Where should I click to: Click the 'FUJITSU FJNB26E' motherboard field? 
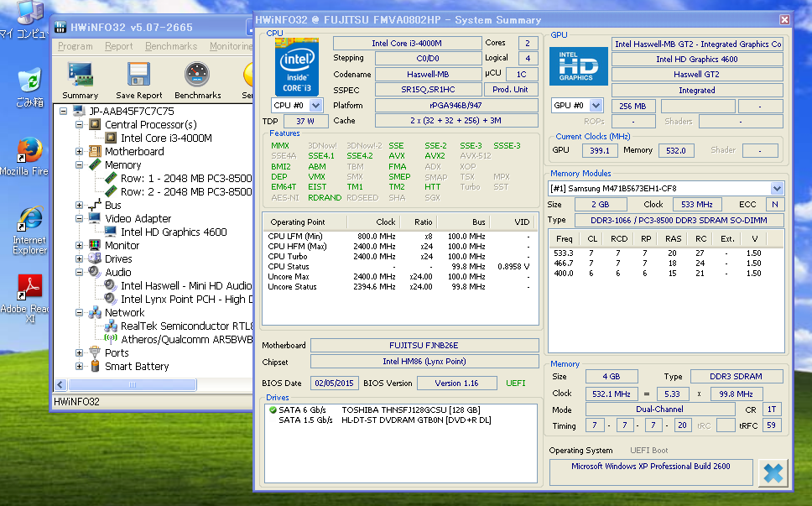pos(424,346)
